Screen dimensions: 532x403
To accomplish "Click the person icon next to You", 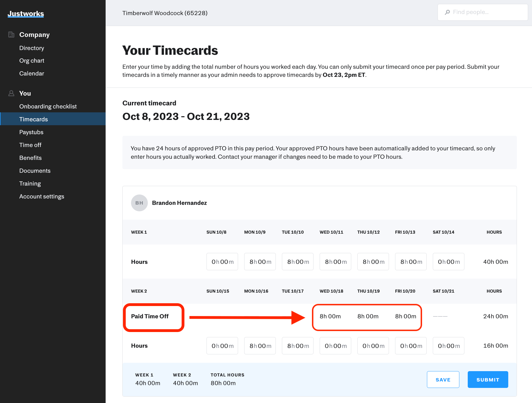I will click(11, 93).
